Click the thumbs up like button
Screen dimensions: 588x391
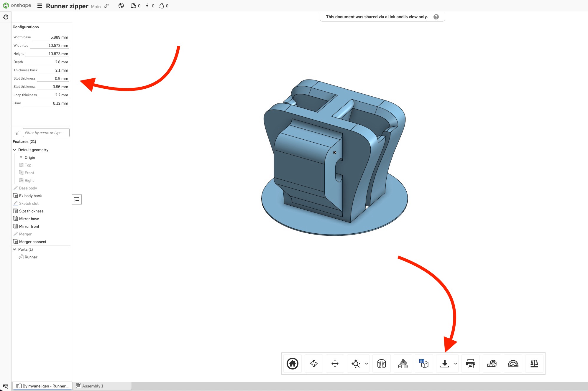pos(161,6)
